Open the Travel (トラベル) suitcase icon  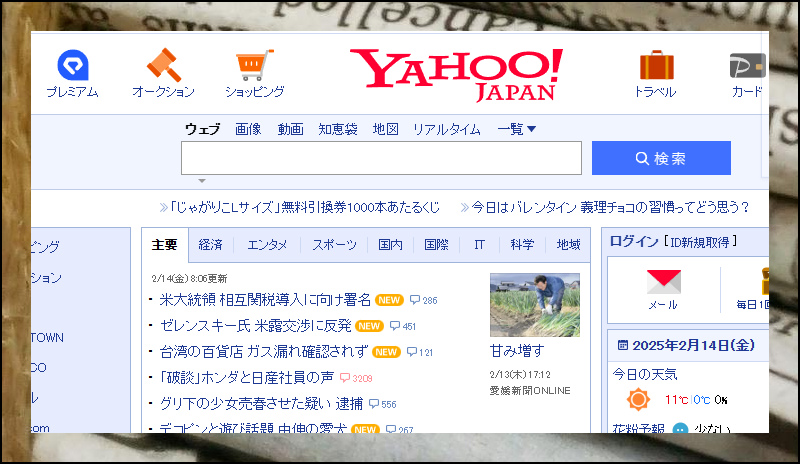click(x=657, y=65)
